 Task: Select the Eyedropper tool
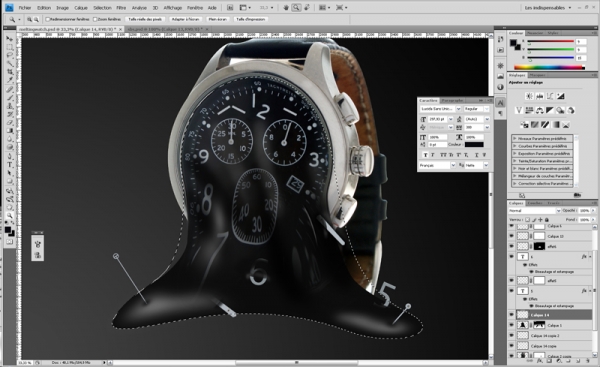coord(10,80)
